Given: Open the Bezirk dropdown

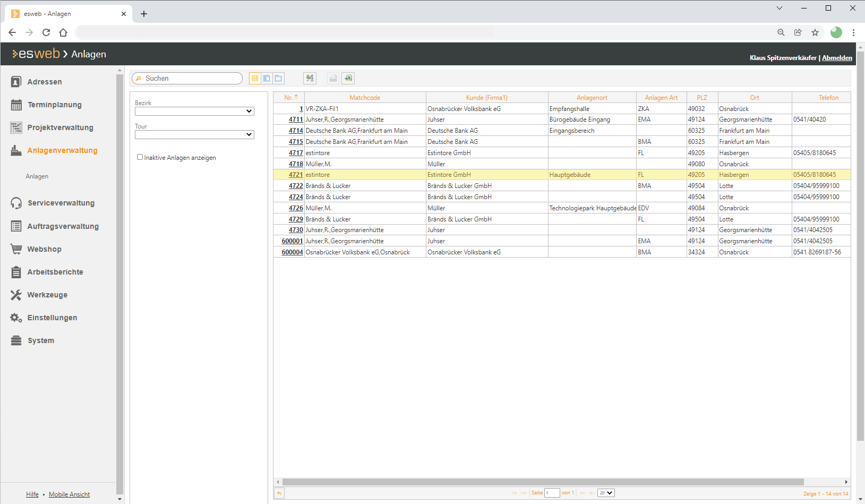Looking at the screenshot, I should coord(194,111).
